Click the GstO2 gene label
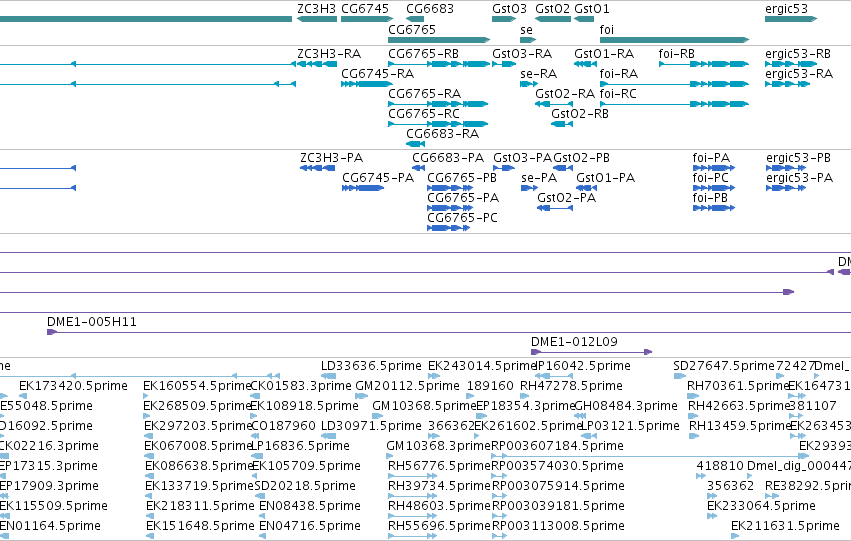The height and width of the screenshot is (541, 851). 552,9
